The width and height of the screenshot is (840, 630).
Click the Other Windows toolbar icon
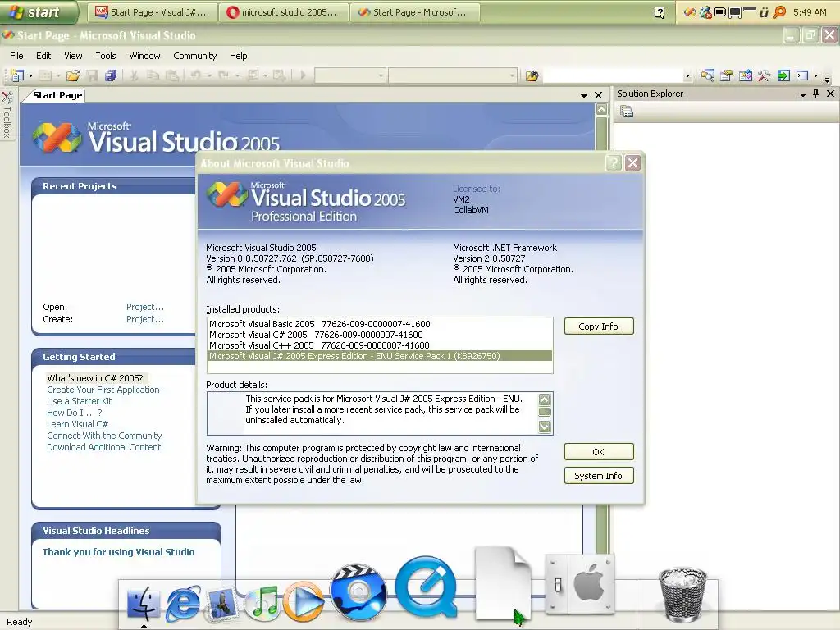[x=802, y=75]
